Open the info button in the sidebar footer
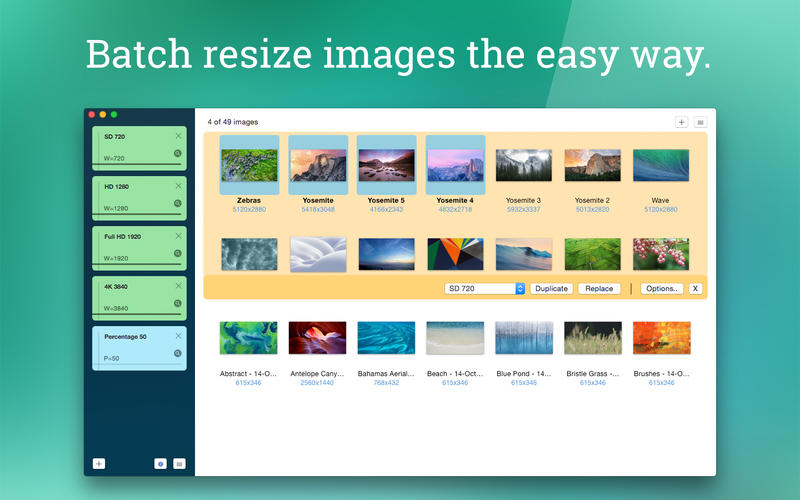This screenshot has width=800, height=500. (x=160, y=463)
